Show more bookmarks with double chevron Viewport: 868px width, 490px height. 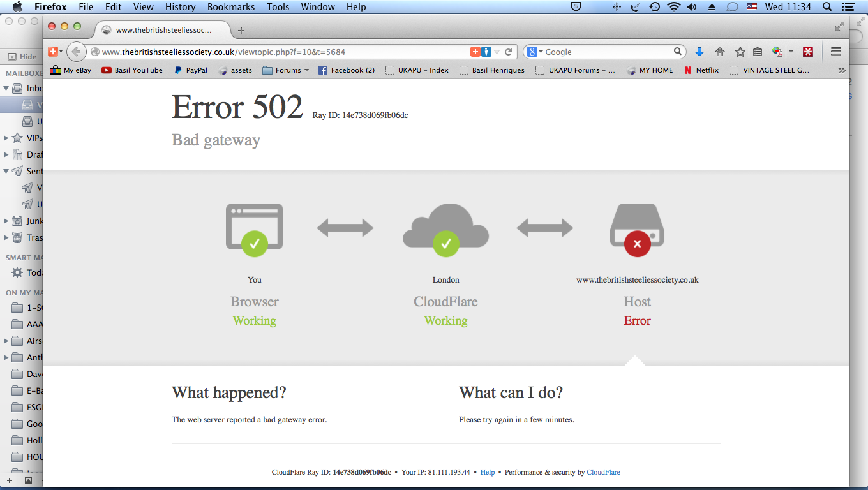click(x=842, y=70)
